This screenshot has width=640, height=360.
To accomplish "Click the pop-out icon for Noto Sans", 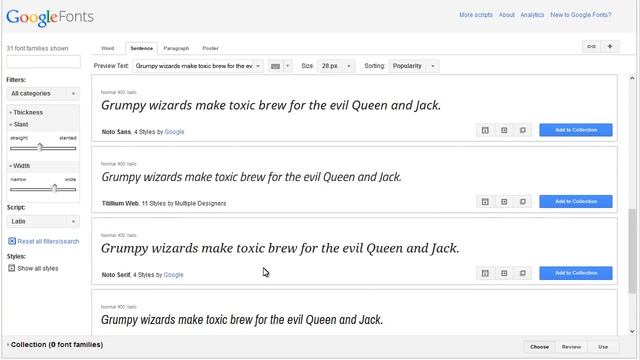I will pos(523,130).
